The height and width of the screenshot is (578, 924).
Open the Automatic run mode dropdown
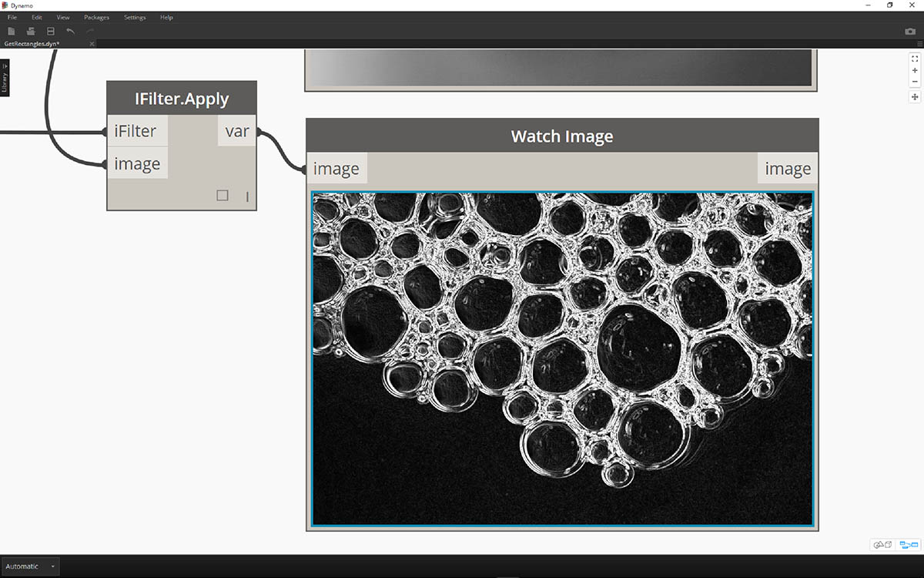(x=31, y=566)
